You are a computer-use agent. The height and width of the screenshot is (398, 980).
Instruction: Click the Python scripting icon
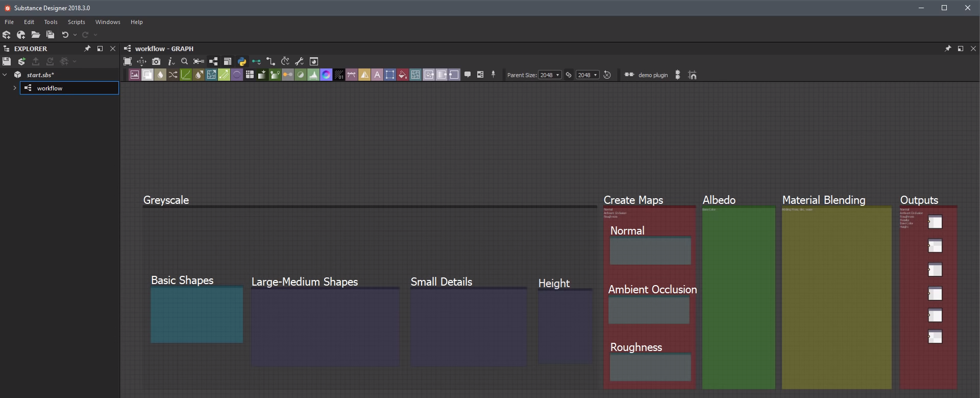click(242, 61)
